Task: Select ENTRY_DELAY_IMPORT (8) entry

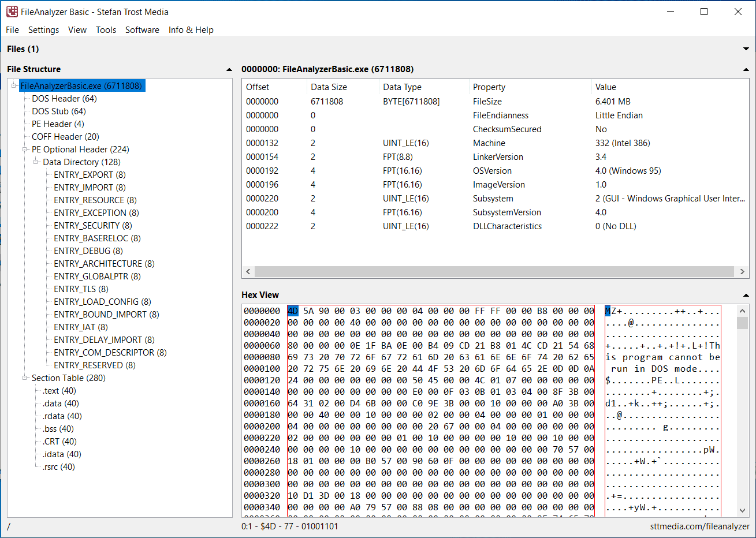Action: 104,340
